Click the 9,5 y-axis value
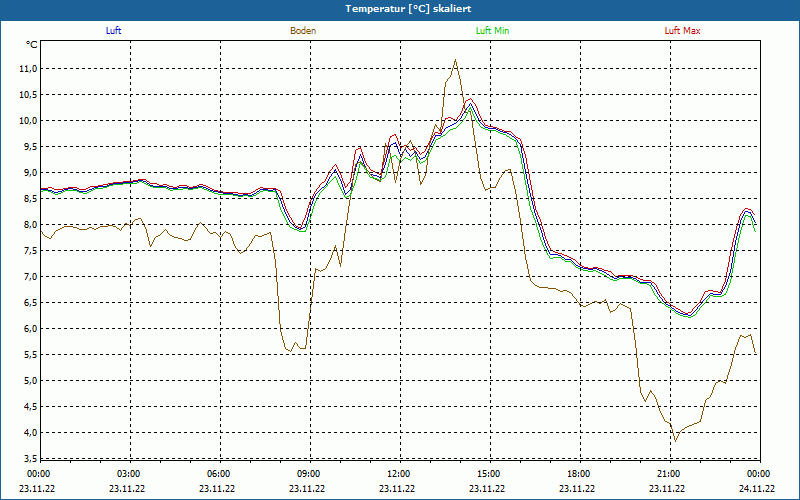800x500 pixels. coord(31,147)
